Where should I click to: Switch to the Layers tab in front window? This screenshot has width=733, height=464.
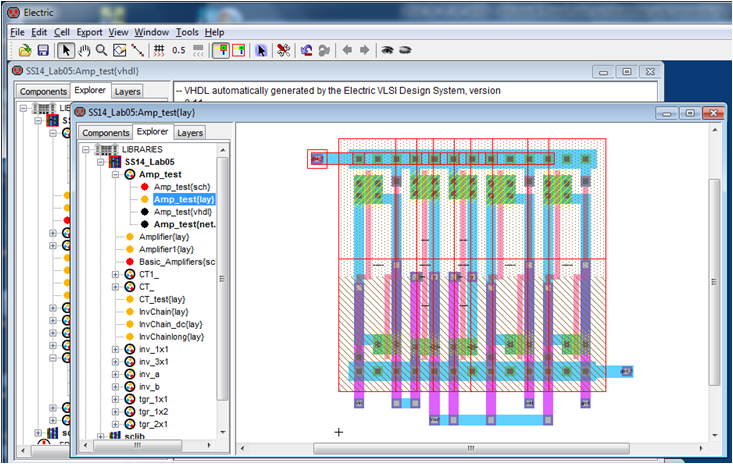(x=190, y=132)
